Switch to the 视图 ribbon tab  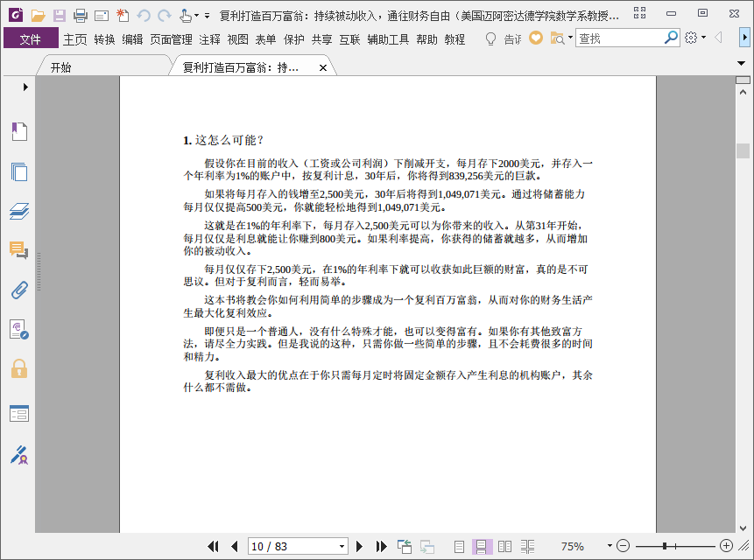(x=237, y=39)
